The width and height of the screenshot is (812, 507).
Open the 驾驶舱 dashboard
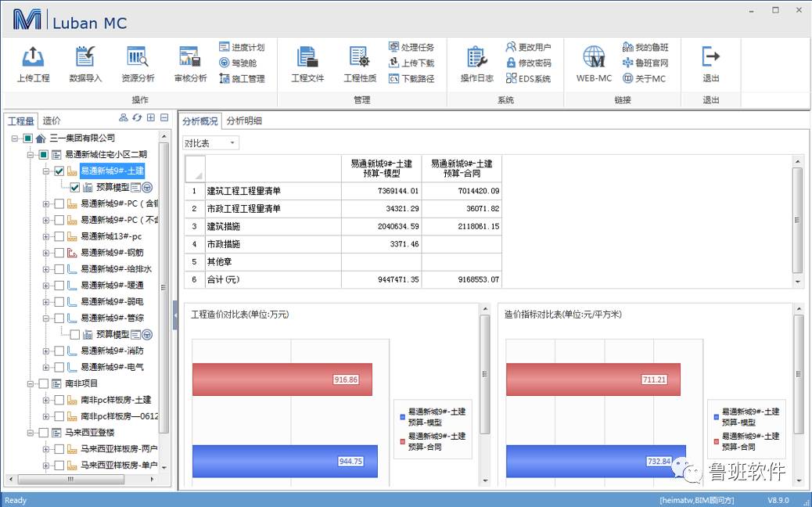click(238, 63)
